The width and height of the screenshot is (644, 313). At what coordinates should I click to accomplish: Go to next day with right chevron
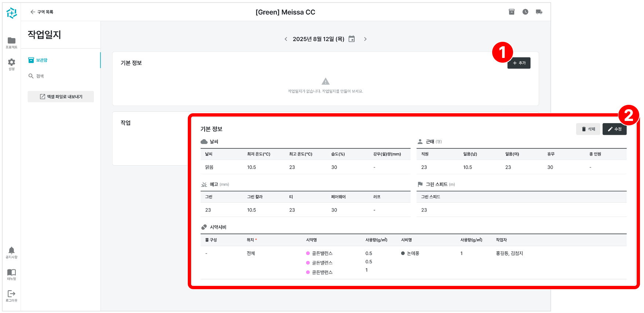[x=365, y=39]
